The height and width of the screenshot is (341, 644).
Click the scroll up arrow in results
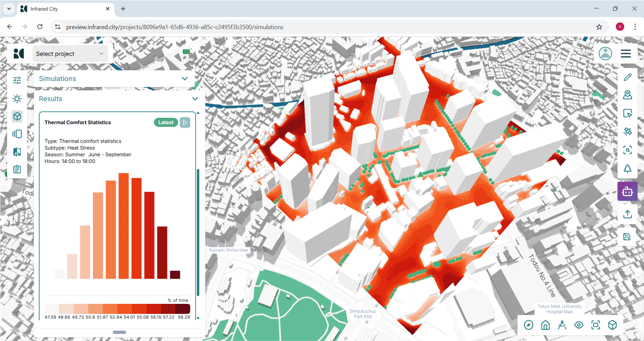[x=198, y=113]
